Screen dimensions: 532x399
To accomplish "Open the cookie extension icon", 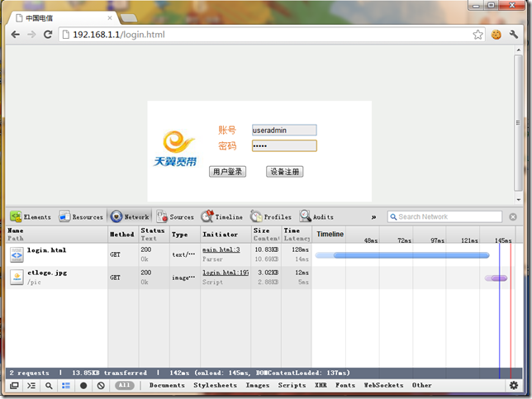I will (x=496, y=34).
